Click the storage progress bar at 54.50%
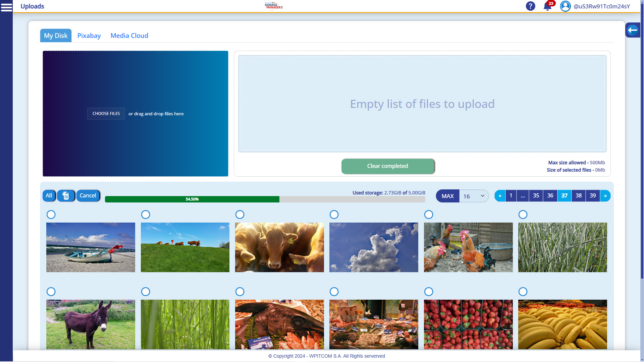Viewport: 644px width, 362px height. pos(192,199)
